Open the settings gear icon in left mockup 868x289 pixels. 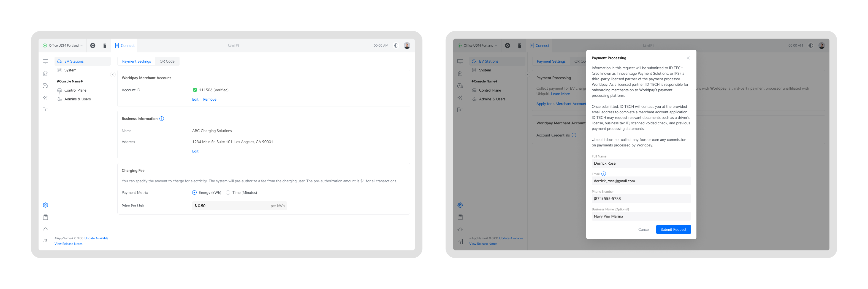pyautogui.click(x=45, y=205)
